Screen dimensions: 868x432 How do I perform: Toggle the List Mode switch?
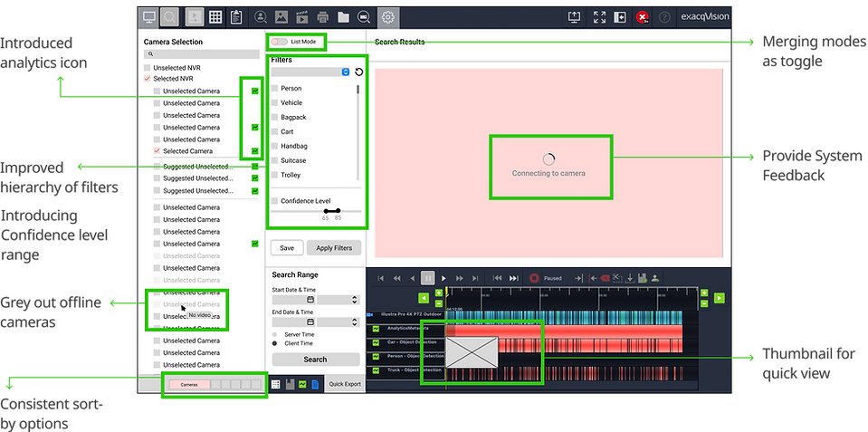coord(280,42)
